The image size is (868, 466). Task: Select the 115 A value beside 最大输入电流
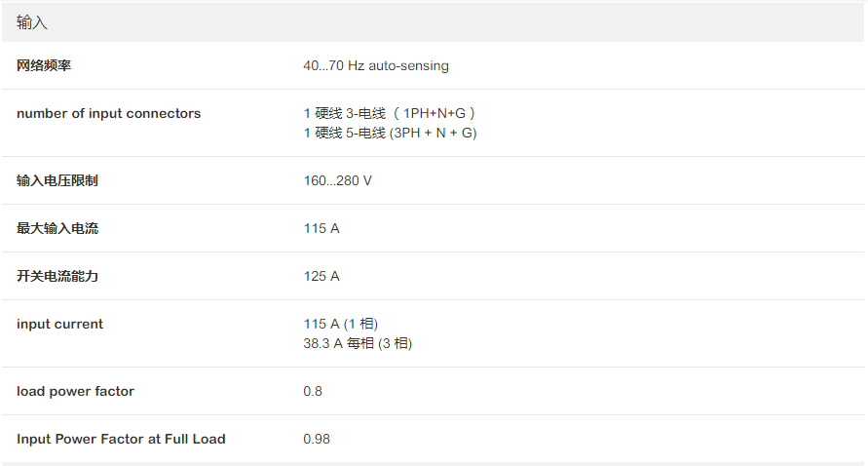321,229
